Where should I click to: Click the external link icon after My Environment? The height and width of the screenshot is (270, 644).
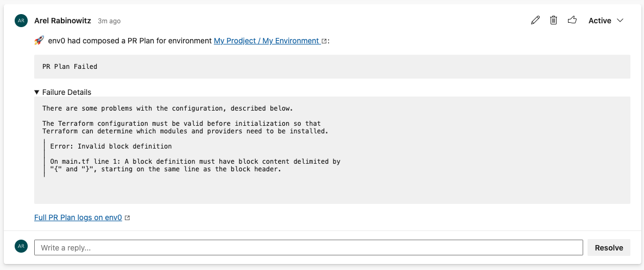[324, 41]
